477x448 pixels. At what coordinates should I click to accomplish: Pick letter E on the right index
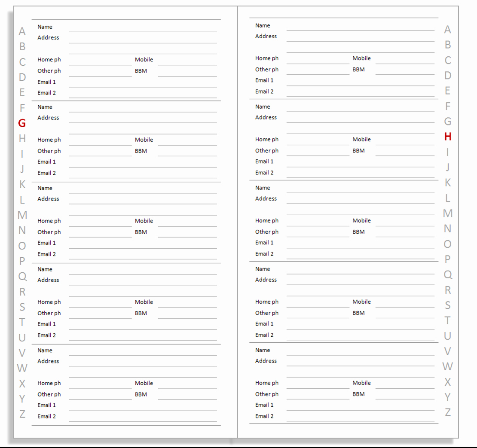point(447,91)
